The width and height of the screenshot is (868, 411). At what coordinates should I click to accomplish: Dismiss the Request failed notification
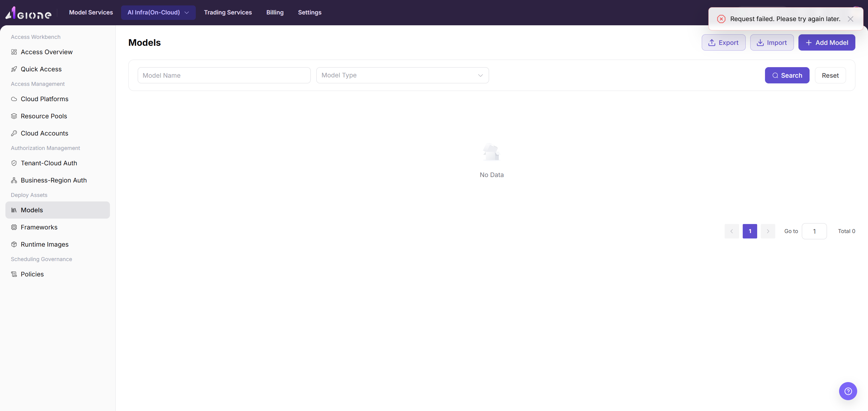point(850,19)
